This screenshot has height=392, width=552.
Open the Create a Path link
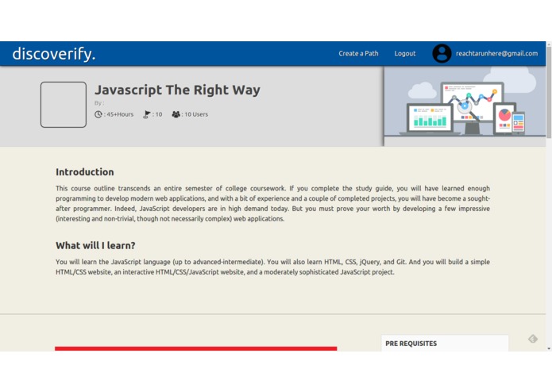tap(358, 53)
